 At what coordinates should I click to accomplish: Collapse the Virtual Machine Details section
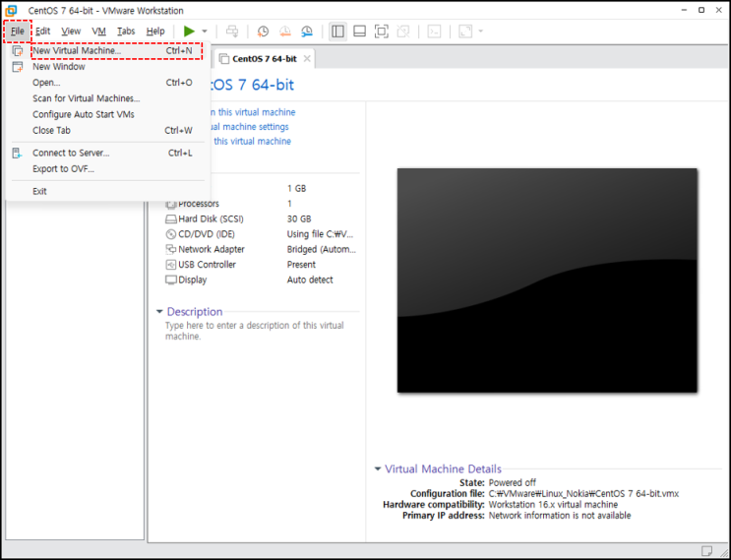tap(378, 469)
